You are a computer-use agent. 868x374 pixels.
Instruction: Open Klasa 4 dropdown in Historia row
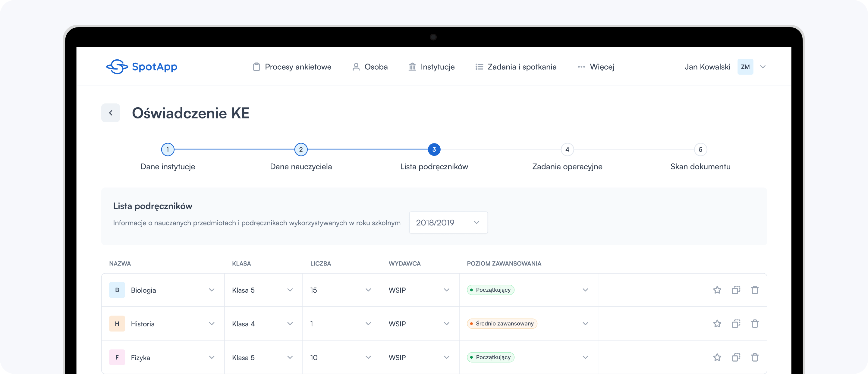tap(263, 324)
